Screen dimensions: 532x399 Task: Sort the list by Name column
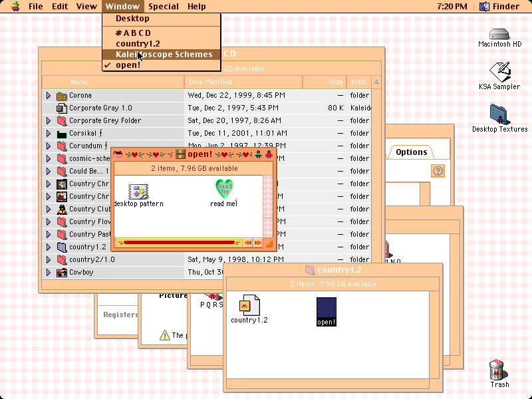[x=113, y=82]
